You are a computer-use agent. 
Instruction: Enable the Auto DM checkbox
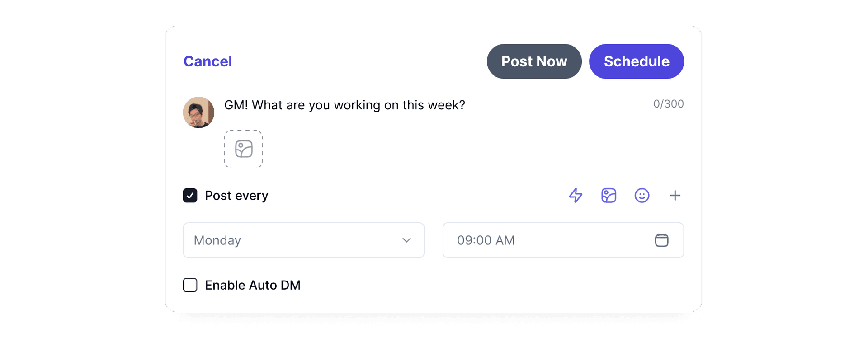coord(190,285)
